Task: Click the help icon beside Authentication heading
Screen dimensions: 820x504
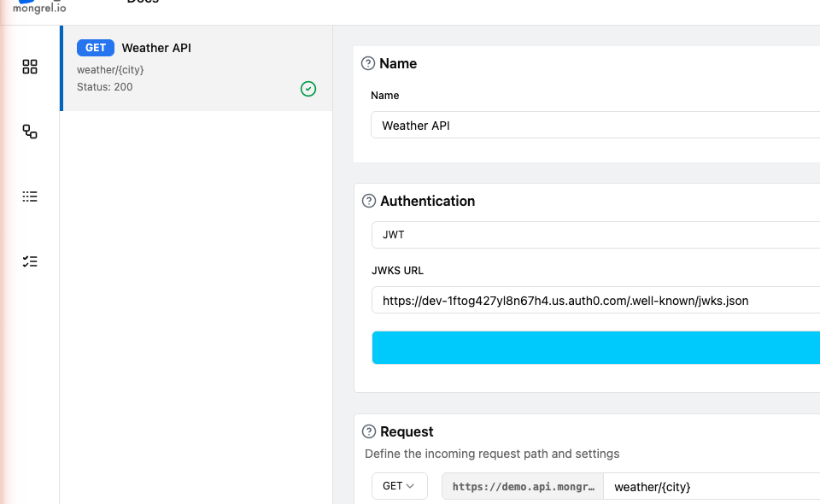Action: tap(369, 201)
